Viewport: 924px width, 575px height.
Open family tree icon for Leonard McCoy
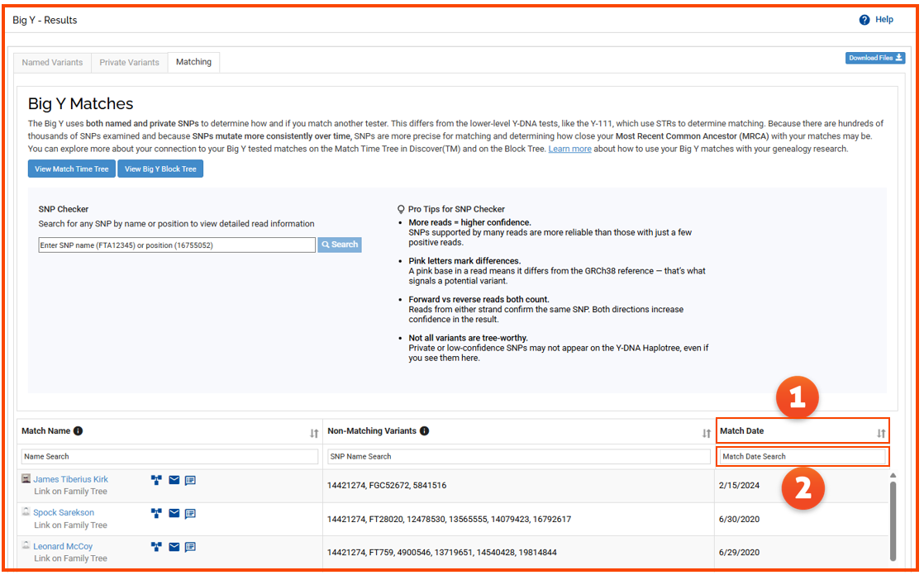[156, 547]
